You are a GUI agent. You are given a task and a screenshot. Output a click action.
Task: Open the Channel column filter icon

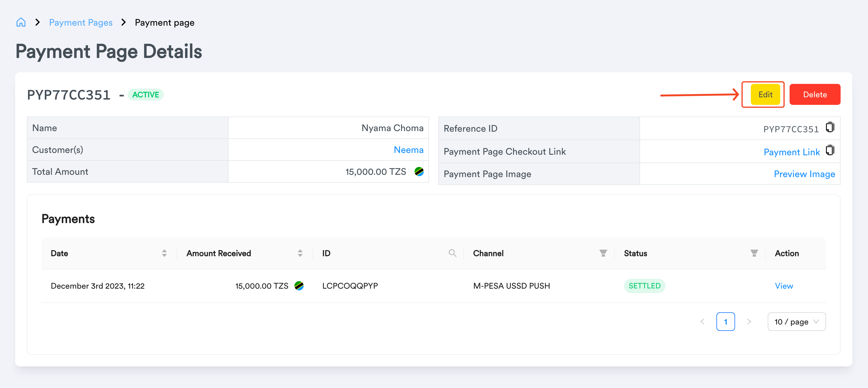click(603, 253)
